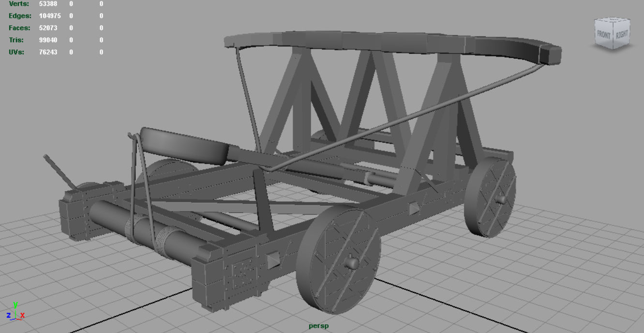Click the XYZ axis orientation indicator

pos(15,311)
